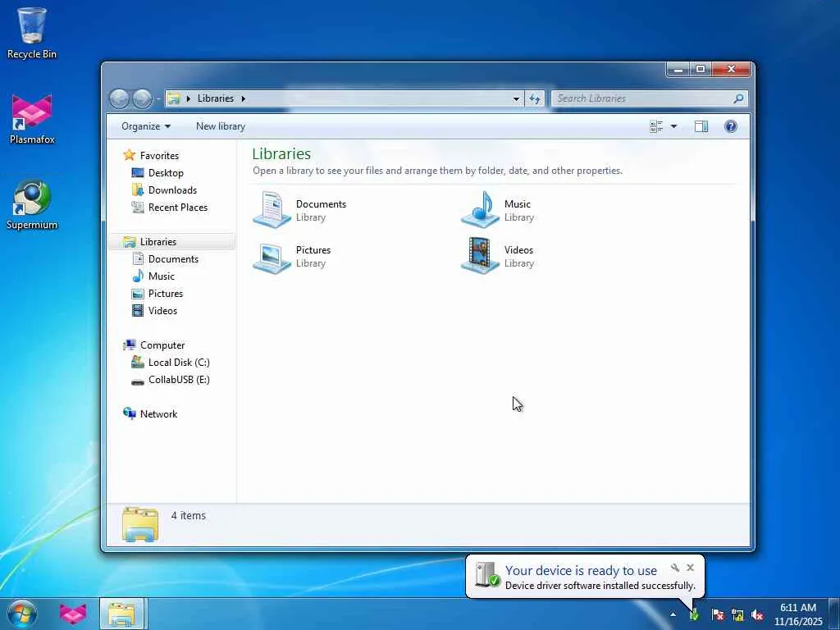Screen dimensions: 840x630
Task: Show hidden tray icons arrow
Action: [x=673, y=614]
